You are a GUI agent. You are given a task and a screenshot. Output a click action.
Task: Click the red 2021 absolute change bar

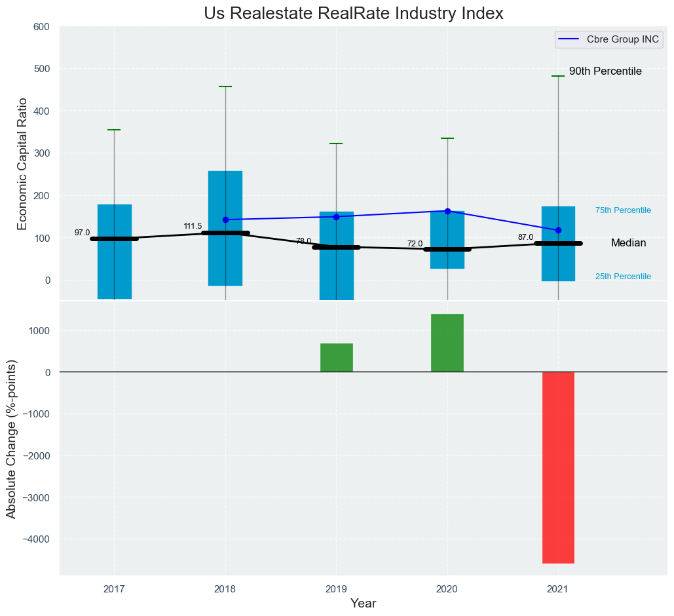558,467
